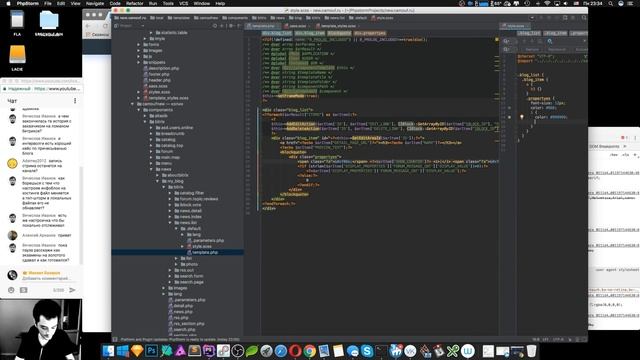Open Sketch app in the Dock

click(137, 351)
